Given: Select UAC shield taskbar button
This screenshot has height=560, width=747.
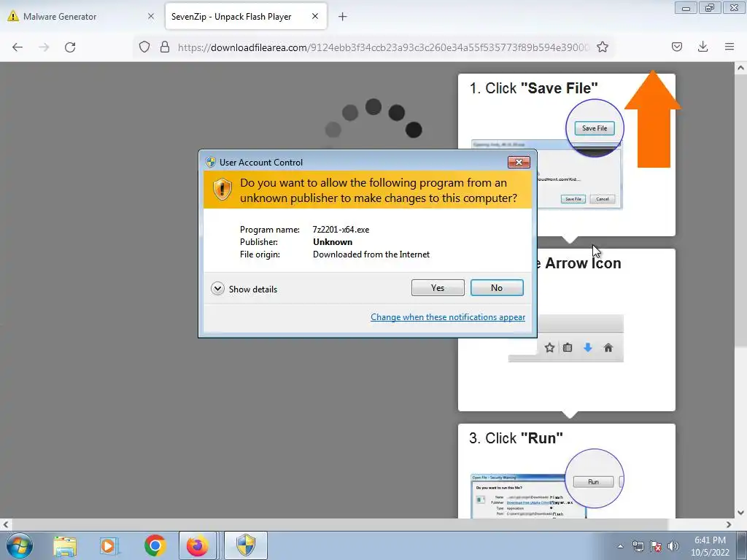Looking at the screenshot, I should (x=246, y=545).
